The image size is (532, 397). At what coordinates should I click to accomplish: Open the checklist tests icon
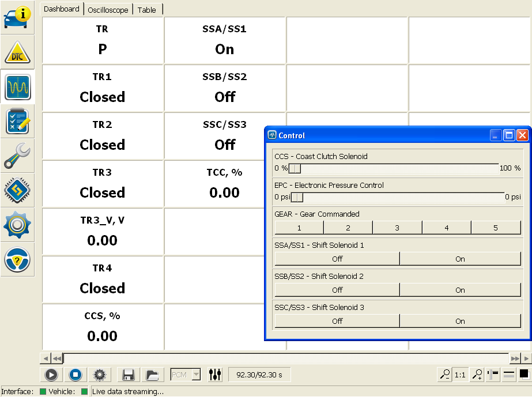point(17,122)
